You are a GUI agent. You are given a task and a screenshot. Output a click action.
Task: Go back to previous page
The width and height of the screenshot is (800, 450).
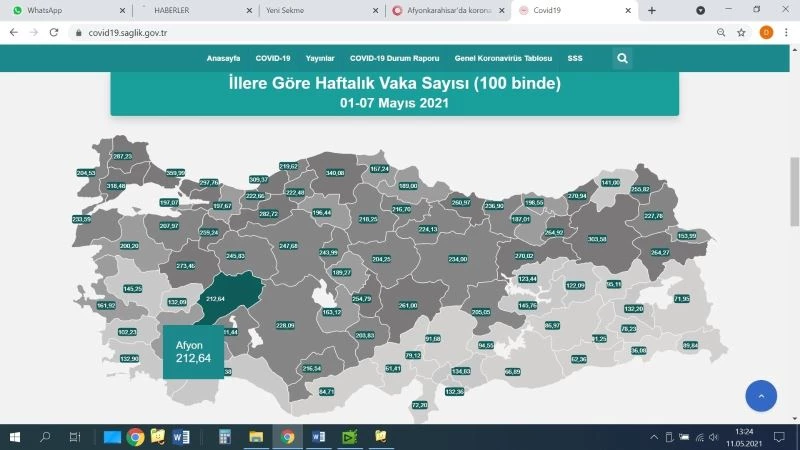point(13,32)
